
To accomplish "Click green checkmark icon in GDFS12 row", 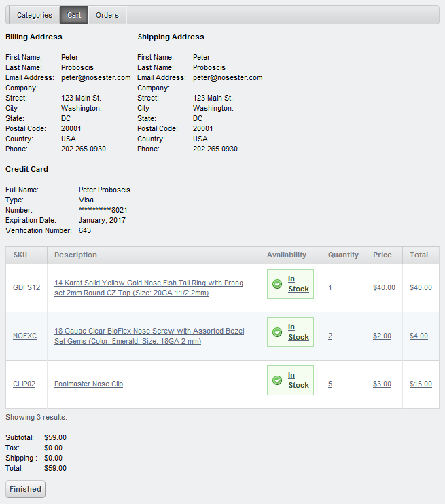I will click(x=277, y=284).
